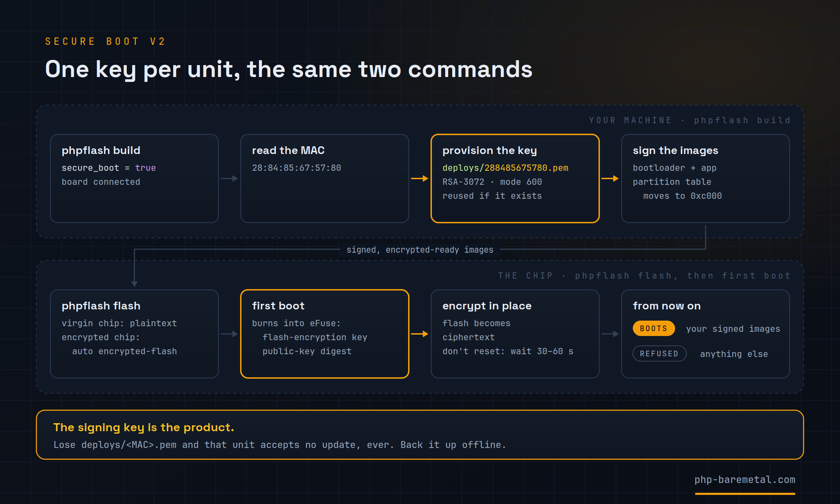Click the 'flash-encryption key' line

(315, 337)
